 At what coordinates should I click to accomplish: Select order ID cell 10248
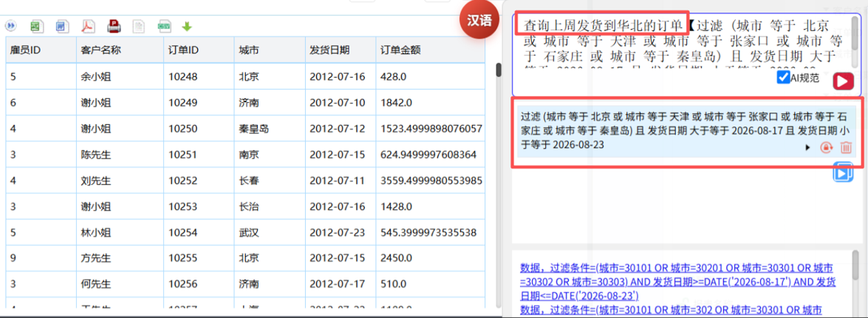tap(199, 76)
